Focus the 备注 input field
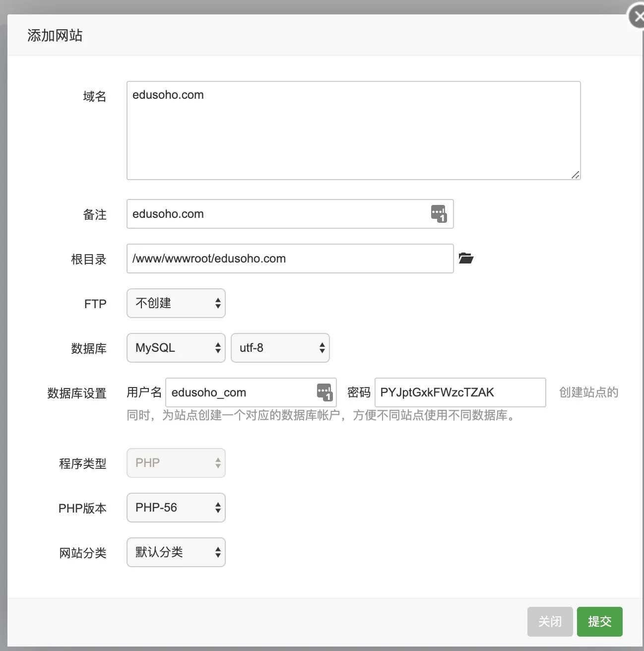Image resolution: width=644 pixels, height=651 pixels. click(290, 214)
